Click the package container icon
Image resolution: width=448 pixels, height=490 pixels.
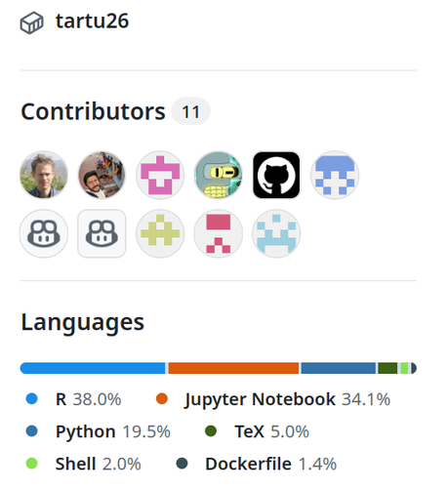[31, 22]
